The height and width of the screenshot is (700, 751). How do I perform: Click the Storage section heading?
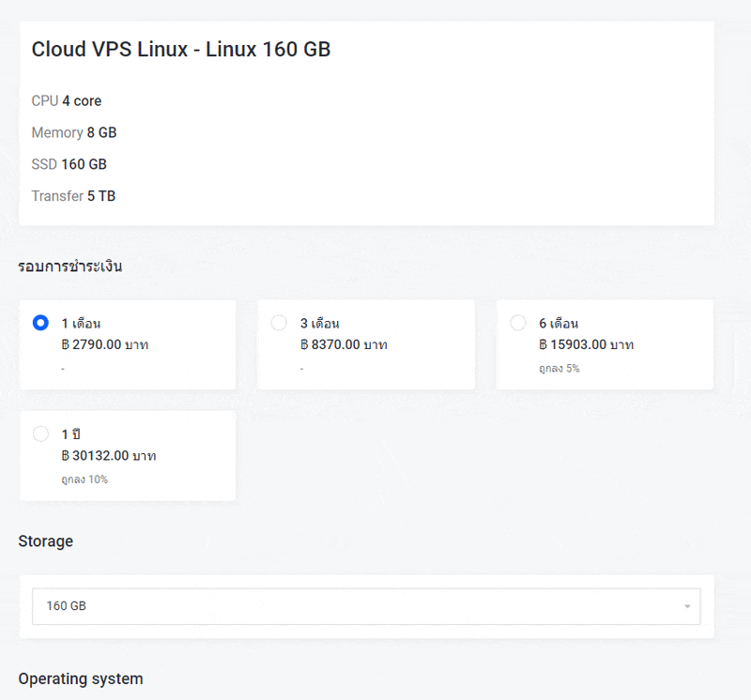[46, 541]
